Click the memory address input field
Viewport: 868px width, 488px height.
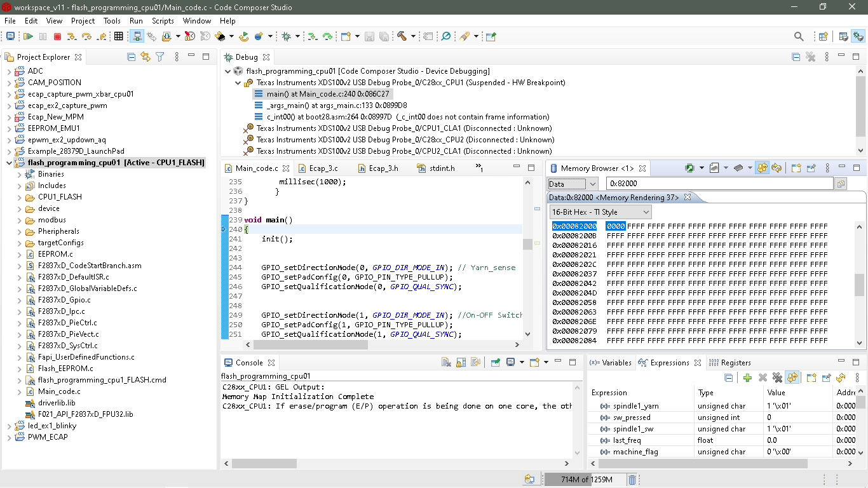(x=718, y=184)
